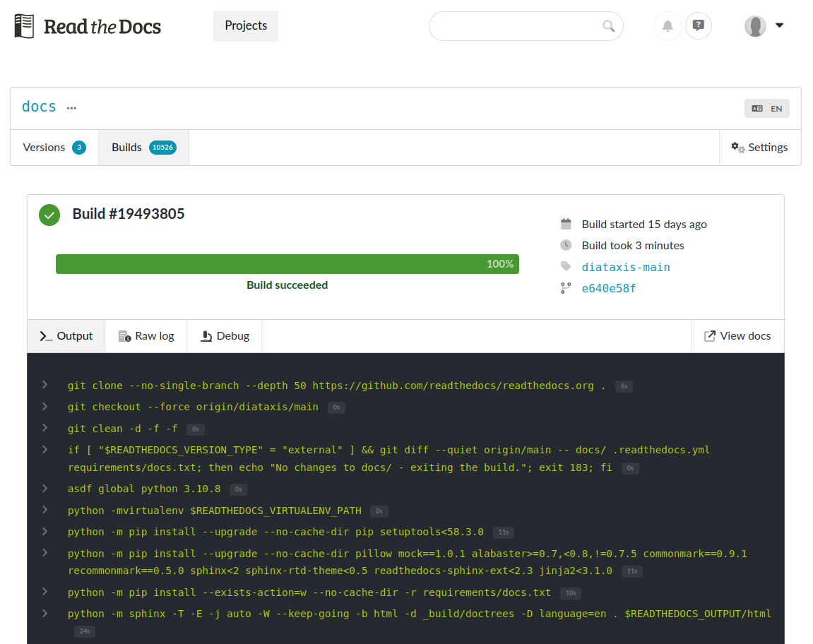Click the branch icon beside commit hash
This screenshot has height=644, width=813.
point(566,288)
